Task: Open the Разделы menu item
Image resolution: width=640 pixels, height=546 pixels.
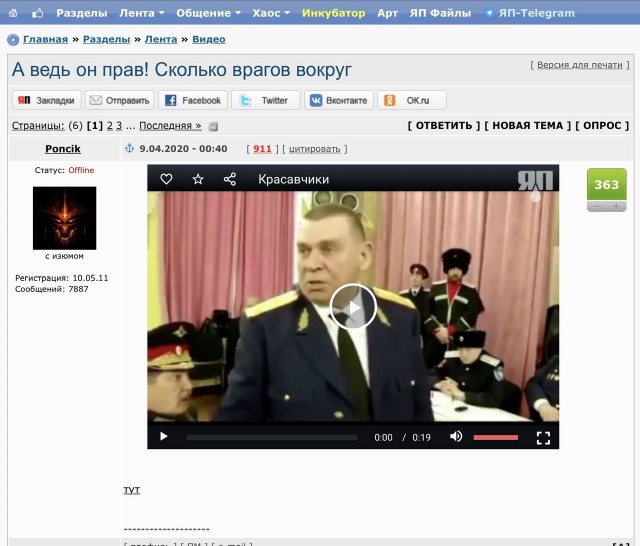Action: [82, 13]
